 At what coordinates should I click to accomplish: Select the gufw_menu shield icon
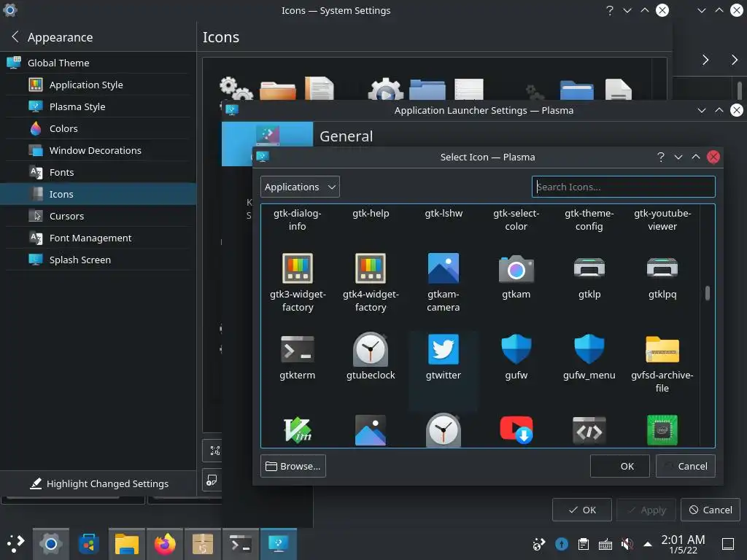point(589,357)
